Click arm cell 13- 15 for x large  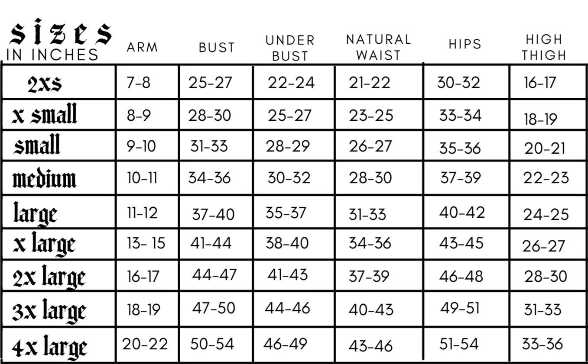point(146,243)
